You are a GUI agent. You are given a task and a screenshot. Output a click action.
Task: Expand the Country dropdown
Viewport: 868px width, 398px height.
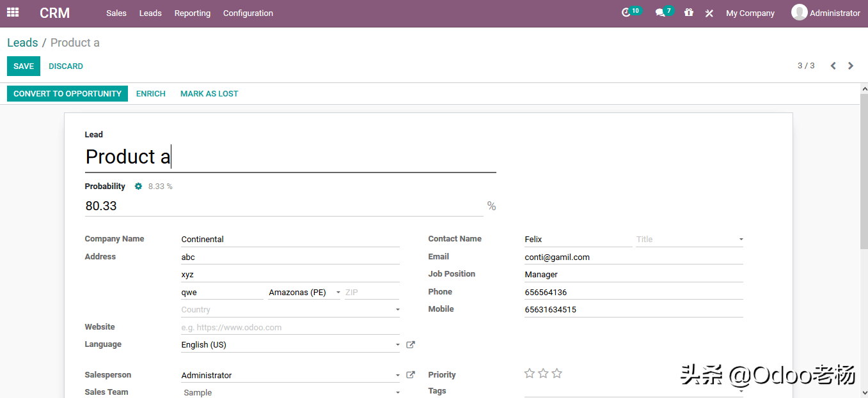(397, 309)
